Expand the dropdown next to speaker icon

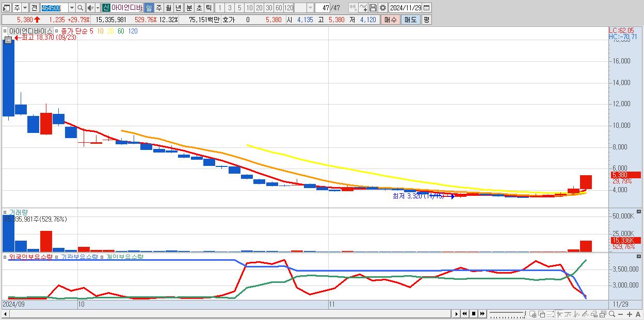point(98,8)
